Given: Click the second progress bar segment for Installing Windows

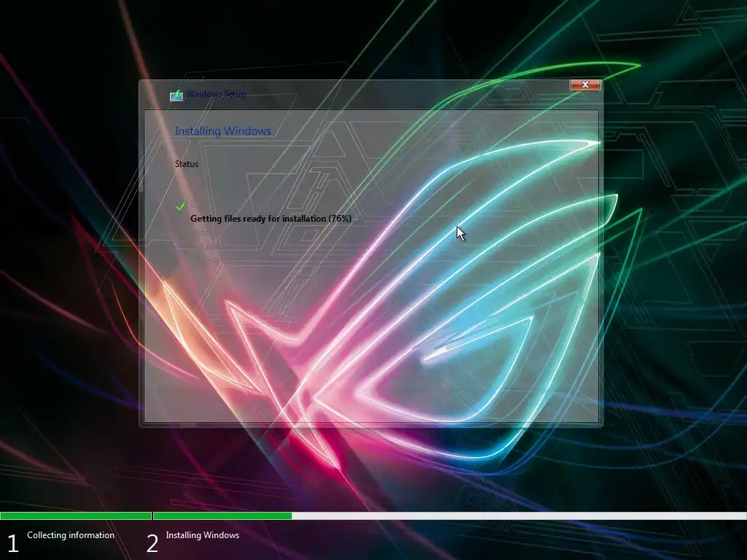Looking at the screenshot, I should 449,516.
